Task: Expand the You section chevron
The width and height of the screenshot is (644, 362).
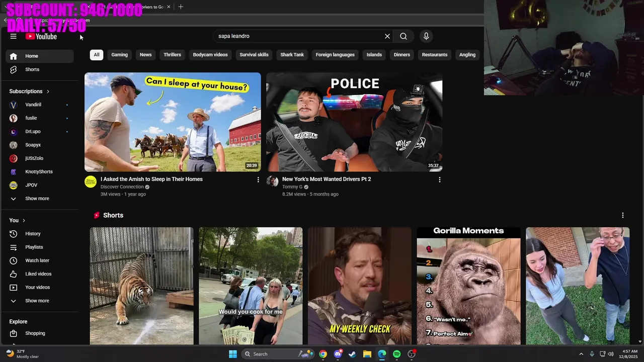Action: pyautogui.click(x=24, y=221)
